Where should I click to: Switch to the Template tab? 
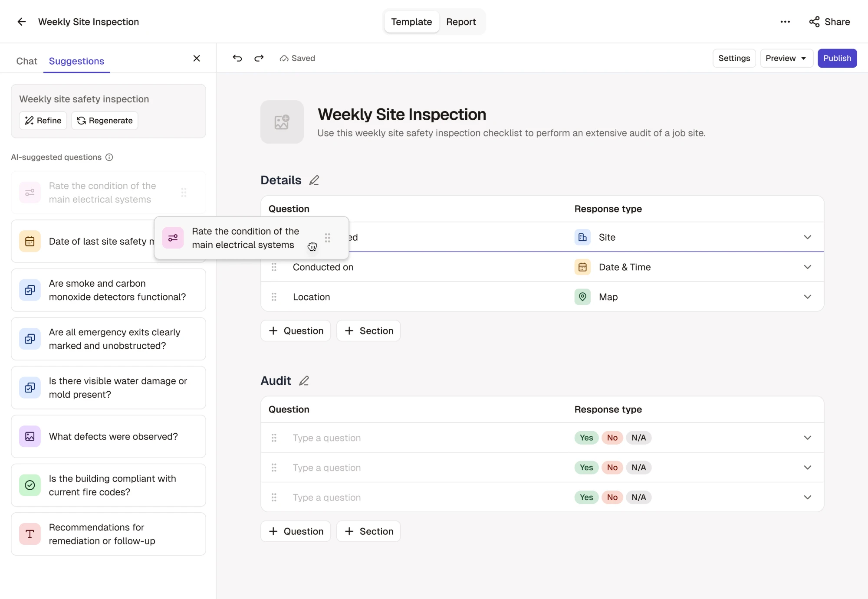(x=411, y=22)
